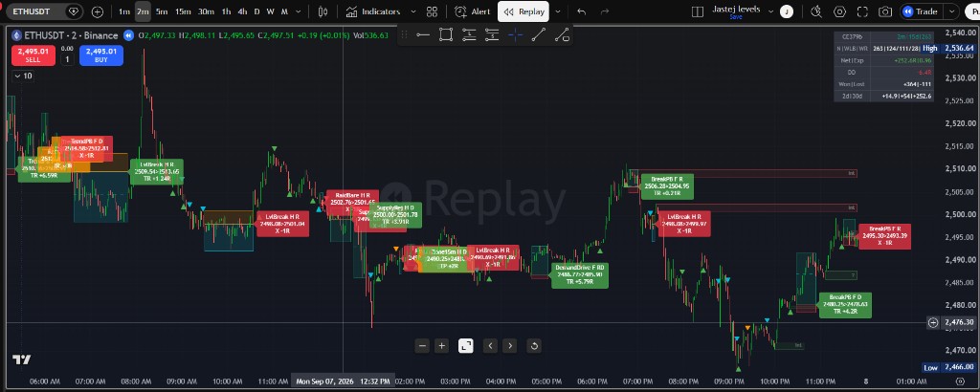Image resolution: width=980 pixels, height=392 pixels.
Task: Open the candlestick chart type selector
Action: click(x=323, y=11)
